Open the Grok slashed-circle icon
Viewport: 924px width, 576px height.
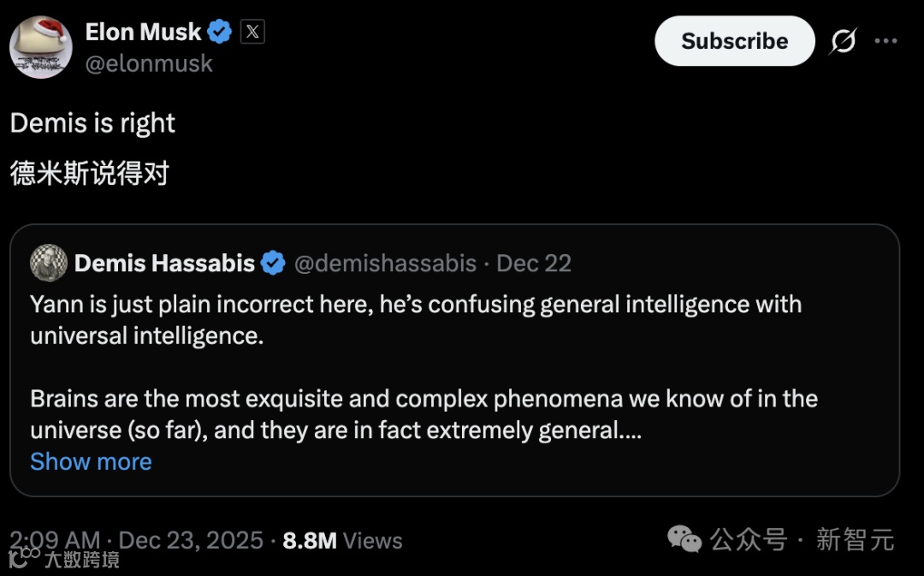(x=843, y=41)
